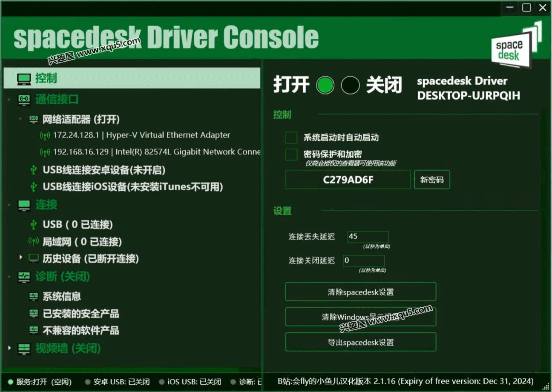Click the 清除Windows显示设置 button

(361, 317)
